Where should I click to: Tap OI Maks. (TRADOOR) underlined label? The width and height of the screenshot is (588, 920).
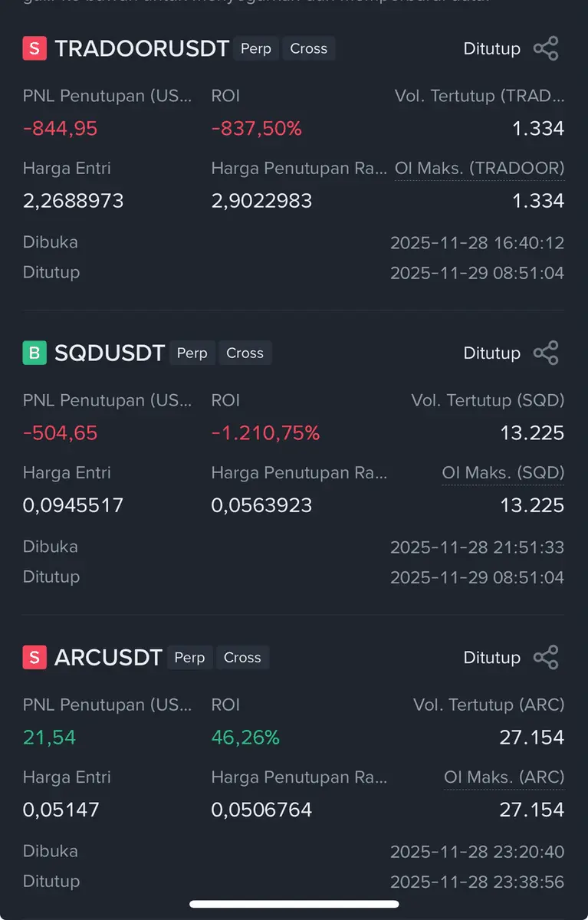pos(479,169)
